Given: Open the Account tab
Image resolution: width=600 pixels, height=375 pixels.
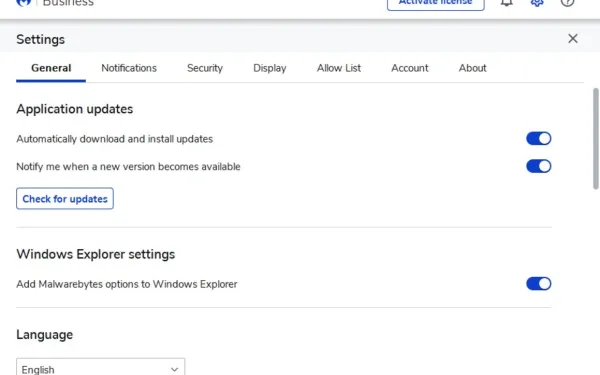Looking at the screenshot, I should pyautogui.click(x=409, y=68).
